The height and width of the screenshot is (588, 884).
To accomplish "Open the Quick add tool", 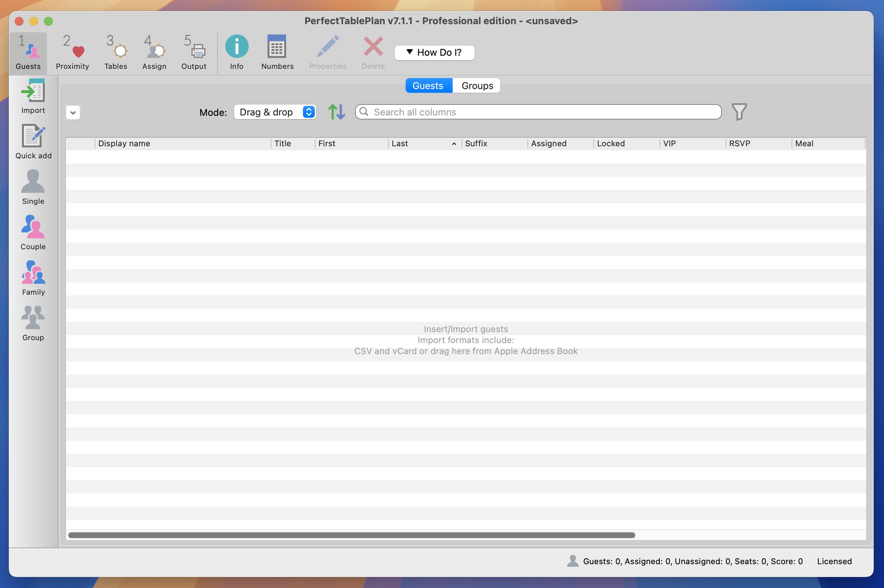I will [33, 136].
